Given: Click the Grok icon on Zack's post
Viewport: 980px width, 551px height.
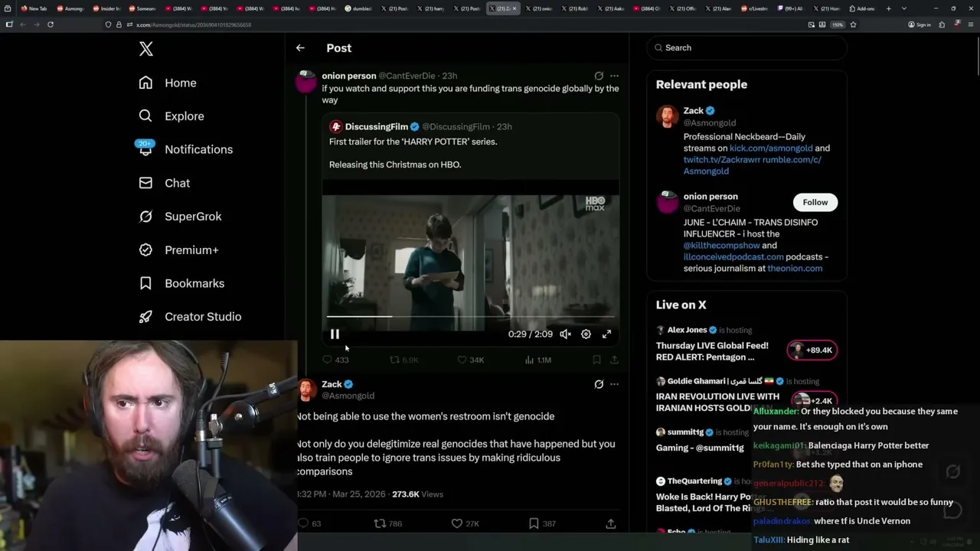Looking at the screenshot, I should (x=599, y=384).
